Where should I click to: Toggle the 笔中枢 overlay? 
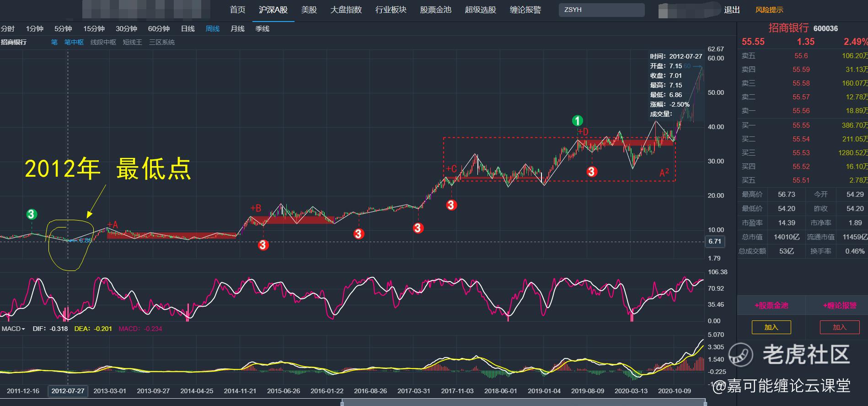[x=74, y=42]
